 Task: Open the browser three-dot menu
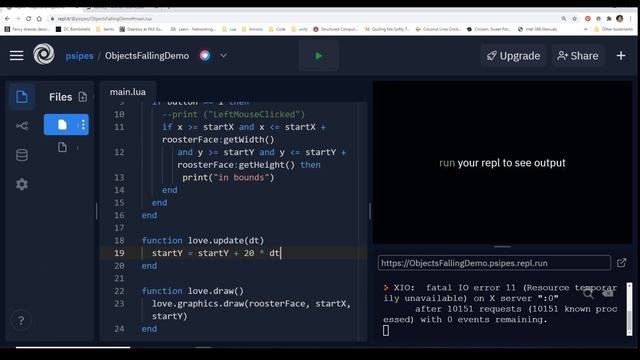tap(631, 19)
